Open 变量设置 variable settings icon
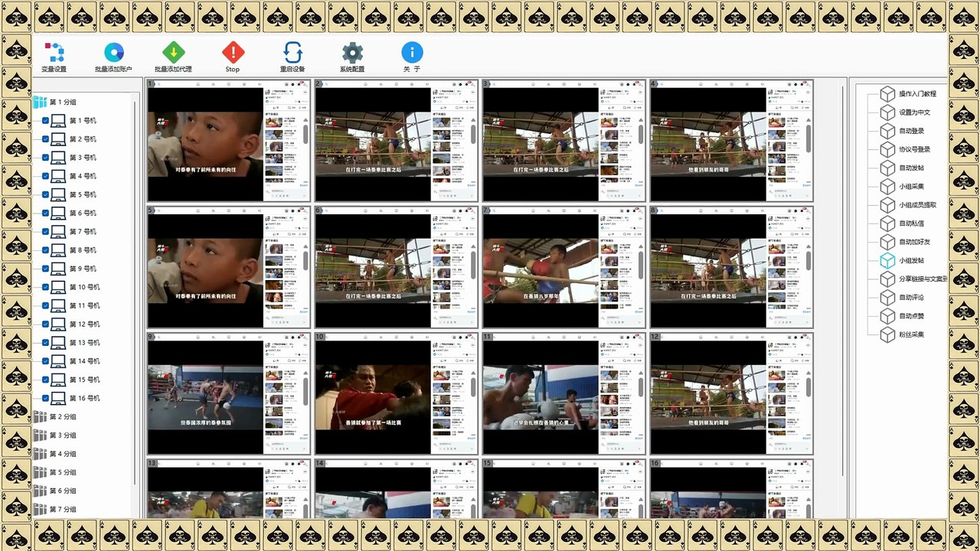Viewport: 980px width, 551px height. [x=54, y=53]
